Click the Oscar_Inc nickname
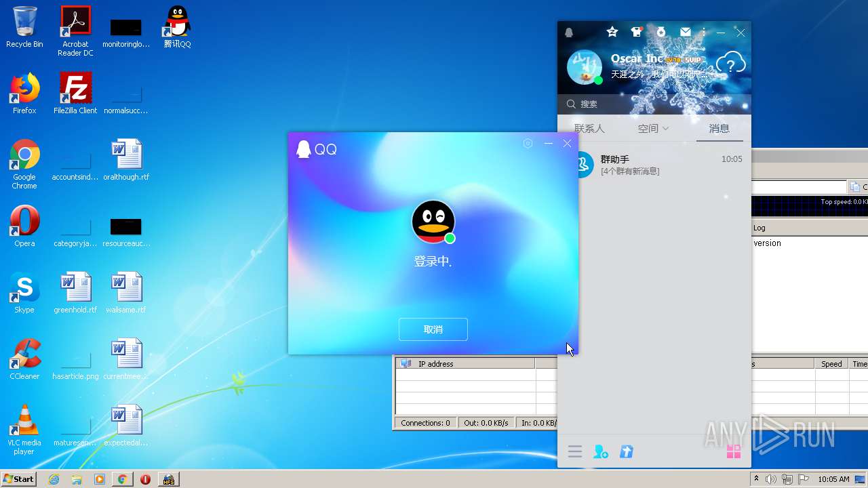 637,59
